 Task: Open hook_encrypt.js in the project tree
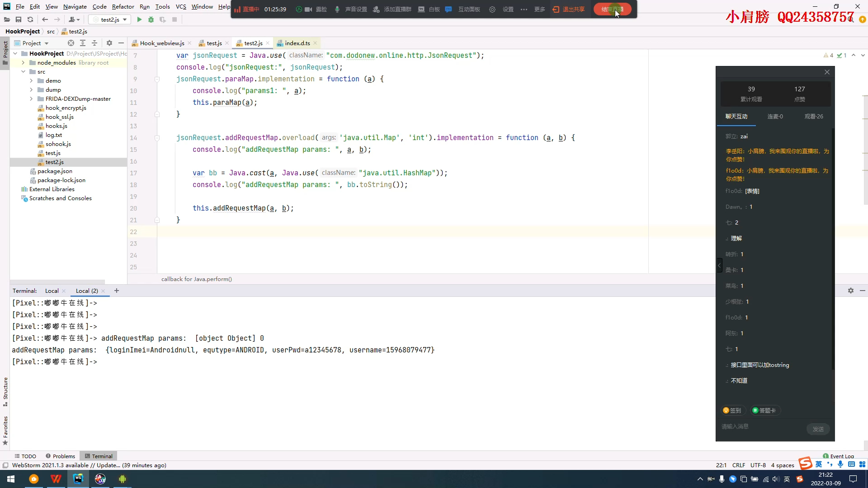pos(66,108)
